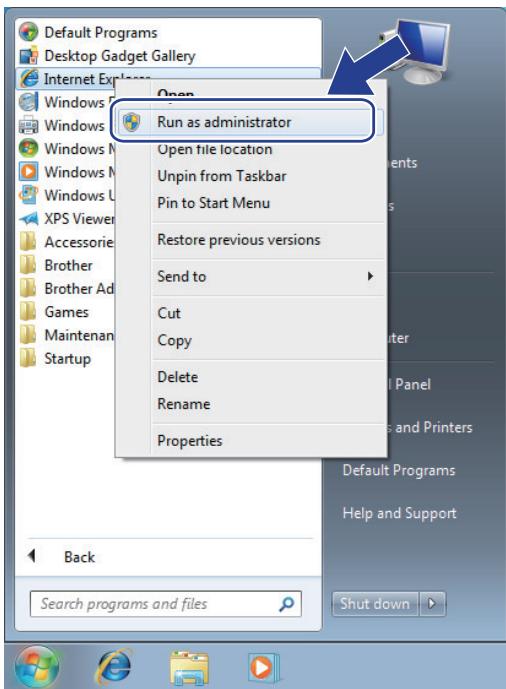Click the Windows Start orb
The width and height of the screenshot is (506, 689).
37,668
